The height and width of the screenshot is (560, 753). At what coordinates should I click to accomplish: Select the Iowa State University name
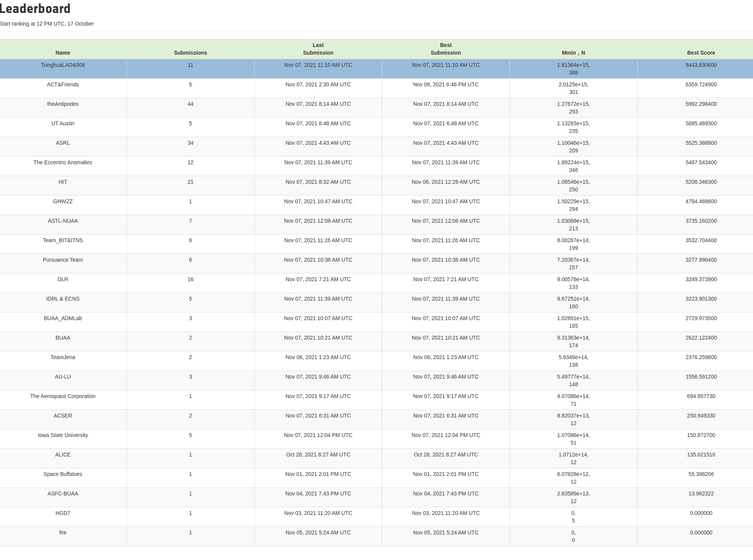pos(63,435)
